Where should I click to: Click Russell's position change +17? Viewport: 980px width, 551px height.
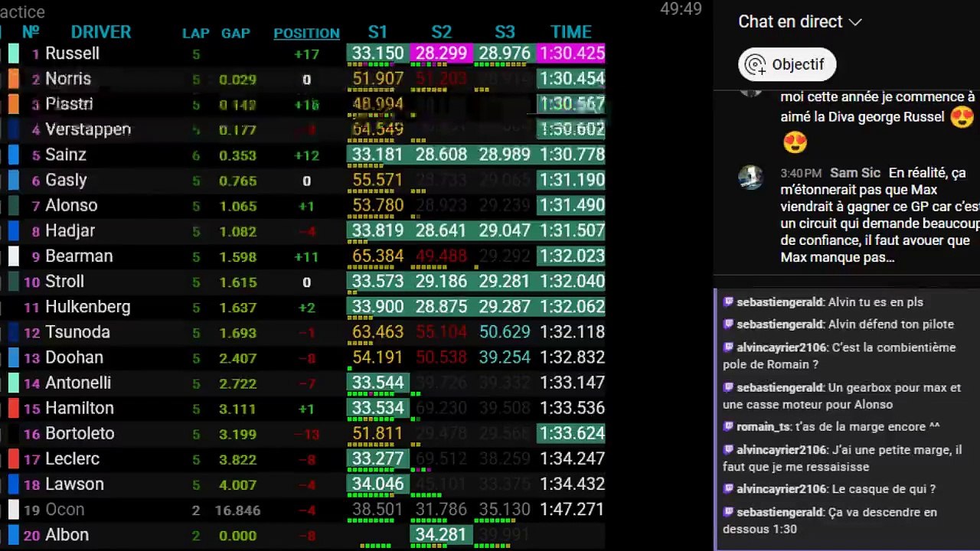[x=306, y=54]
